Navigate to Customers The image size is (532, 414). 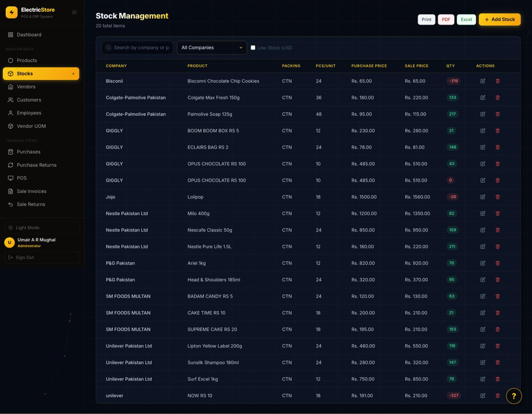pos(41,100)
